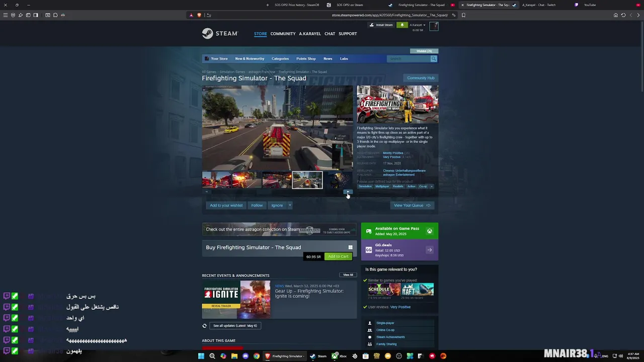Click the Steam Achievements feature icon

tap(370, 337)
